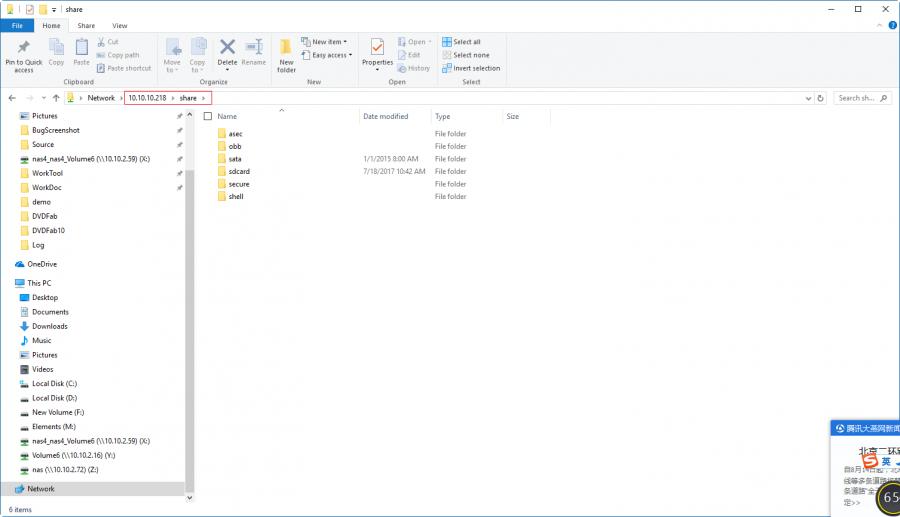
Task: Click Select all in the ribbon
Action: pos(461,42)
